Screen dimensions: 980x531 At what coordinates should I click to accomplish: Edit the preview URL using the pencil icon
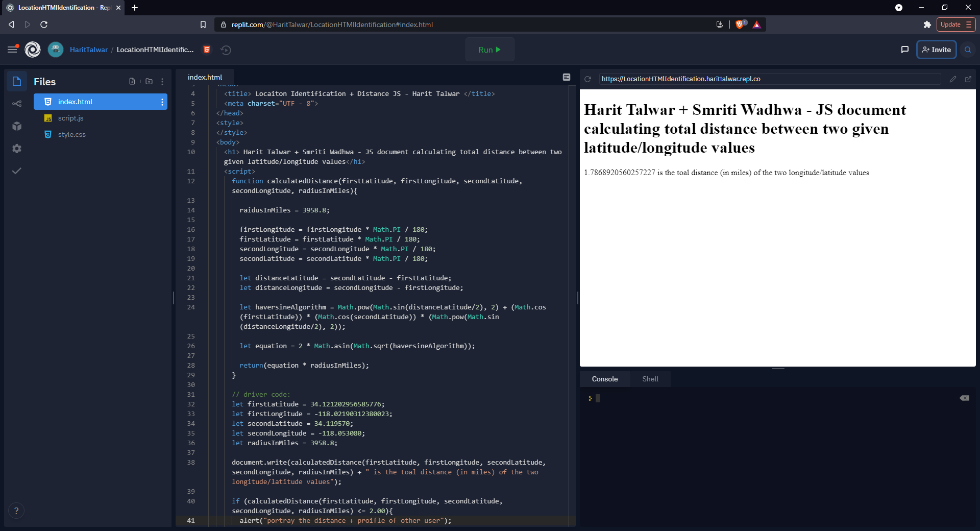[952, 79]
